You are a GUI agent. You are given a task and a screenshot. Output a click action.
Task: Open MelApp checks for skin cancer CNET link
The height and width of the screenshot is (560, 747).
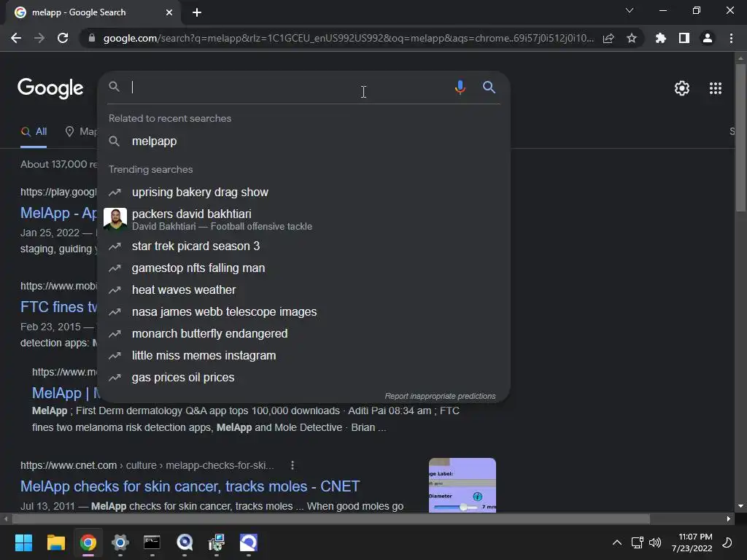coord(190,486)
